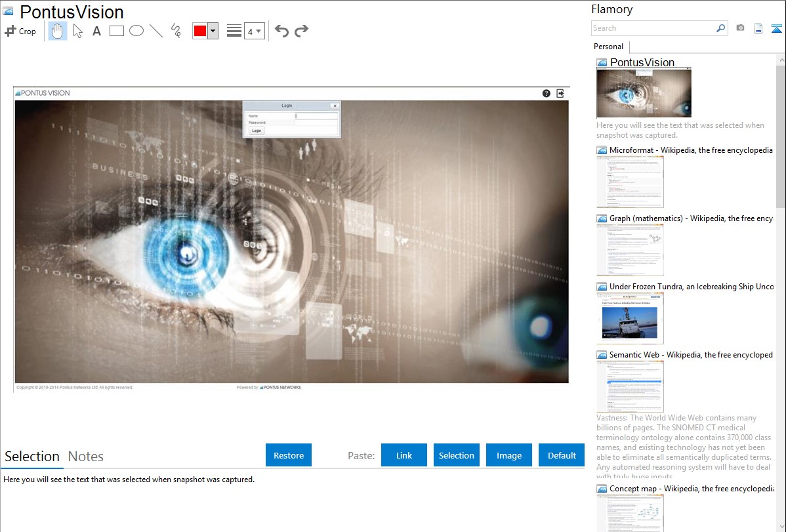
Task: Click the Image paste button
Action: click(x=508, y=455)
